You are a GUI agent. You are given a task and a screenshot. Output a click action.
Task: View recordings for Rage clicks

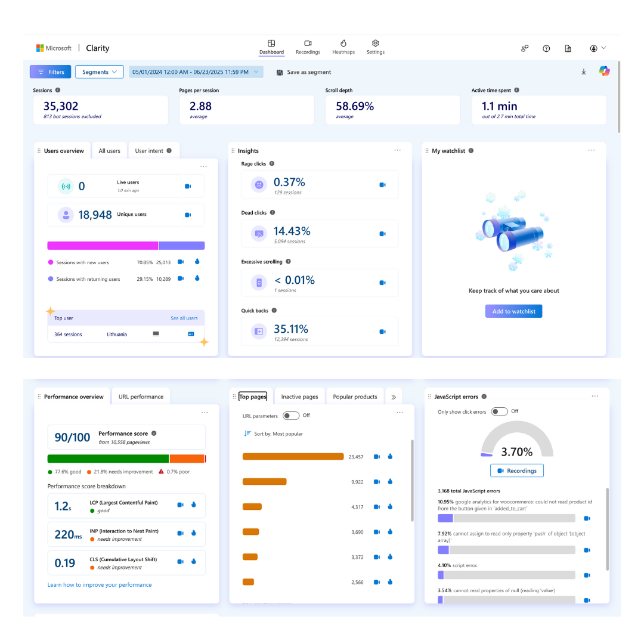(x=383, y=185)
